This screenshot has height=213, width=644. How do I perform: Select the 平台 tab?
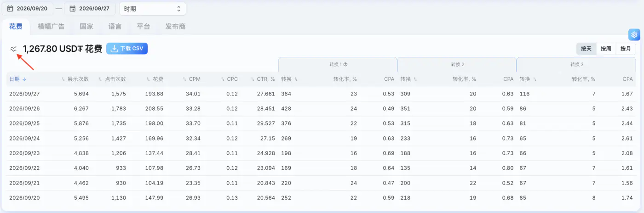(144, 27)
